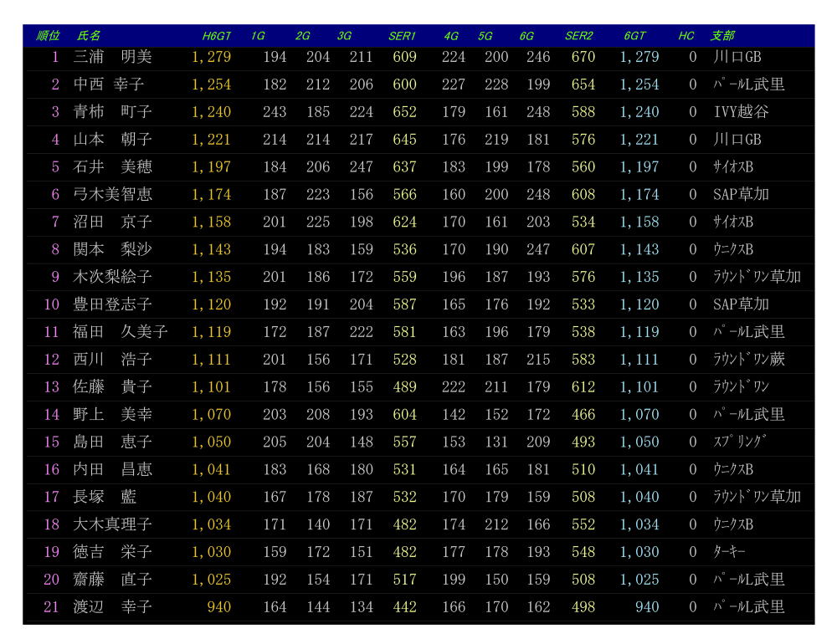Select player name 徳吉 栄子
Viewport: 837px width, 644px height.
pos(113,552)
